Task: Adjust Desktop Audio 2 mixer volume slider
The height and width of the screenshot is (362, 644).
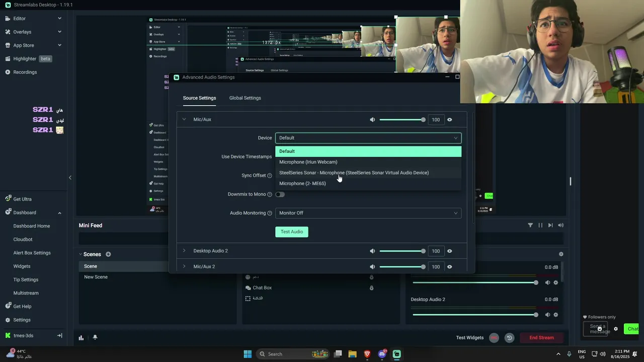Action: click(x=475, y=315)
